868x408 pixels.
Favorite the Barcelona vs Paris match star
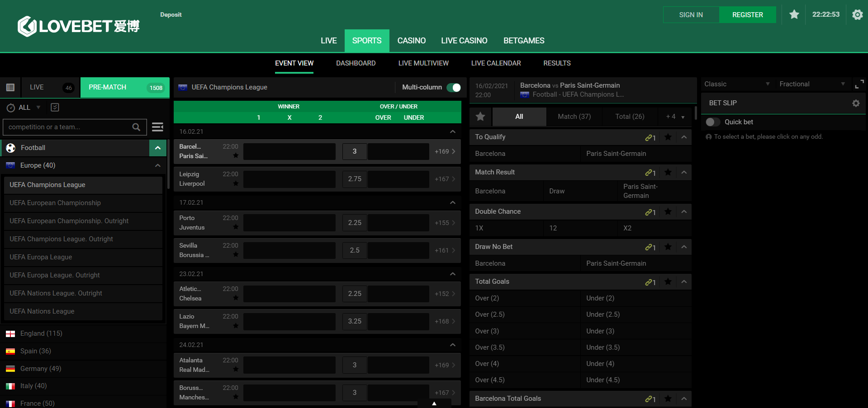(236, 155)
